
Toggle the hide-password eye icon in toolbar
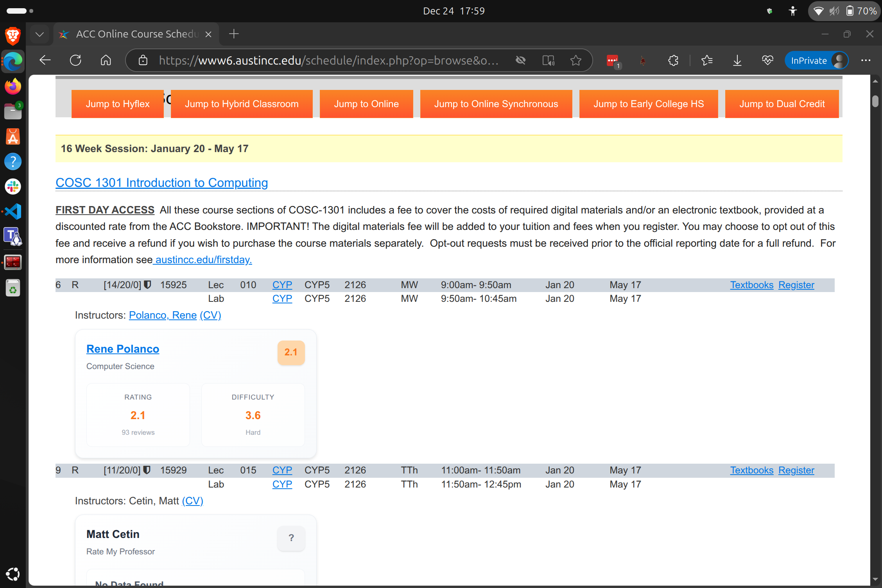pyautogui.click(x=520, y=60)
